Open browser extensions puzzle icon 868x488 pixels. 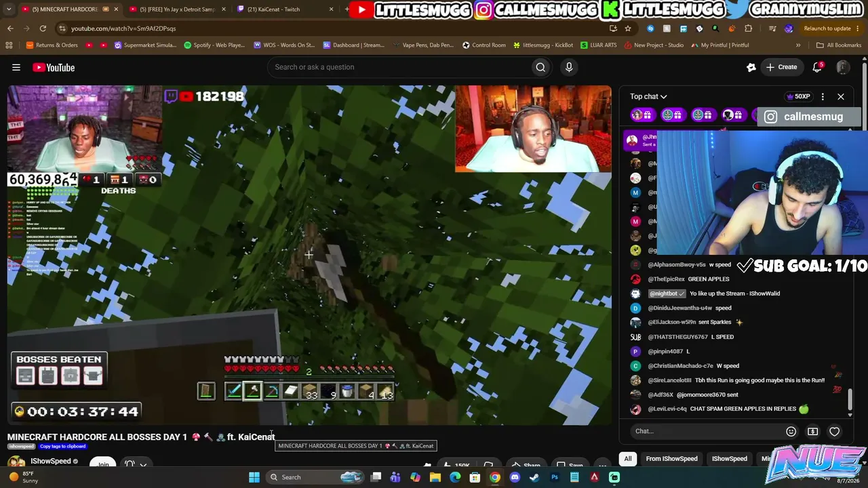pyautogui.click(x=749, y=28)
